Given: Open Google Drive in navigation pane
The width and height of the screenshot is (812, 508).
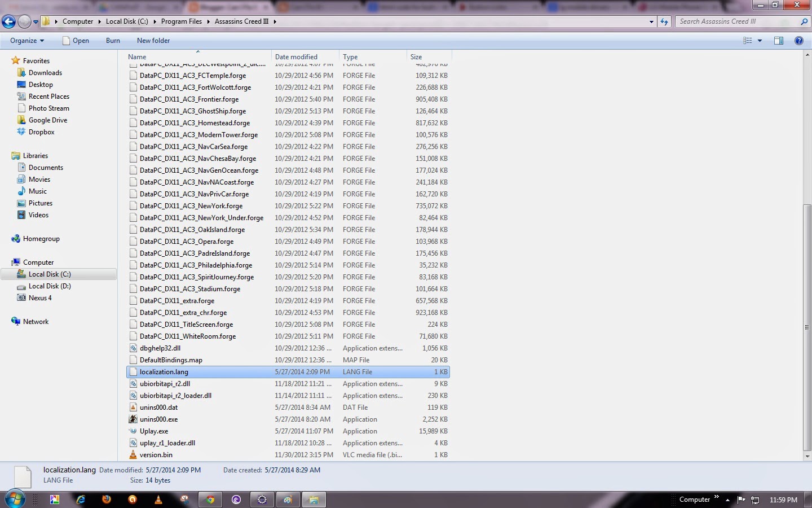Looking at the screenshot, I should pyautogui.click(x=47, y=120).
